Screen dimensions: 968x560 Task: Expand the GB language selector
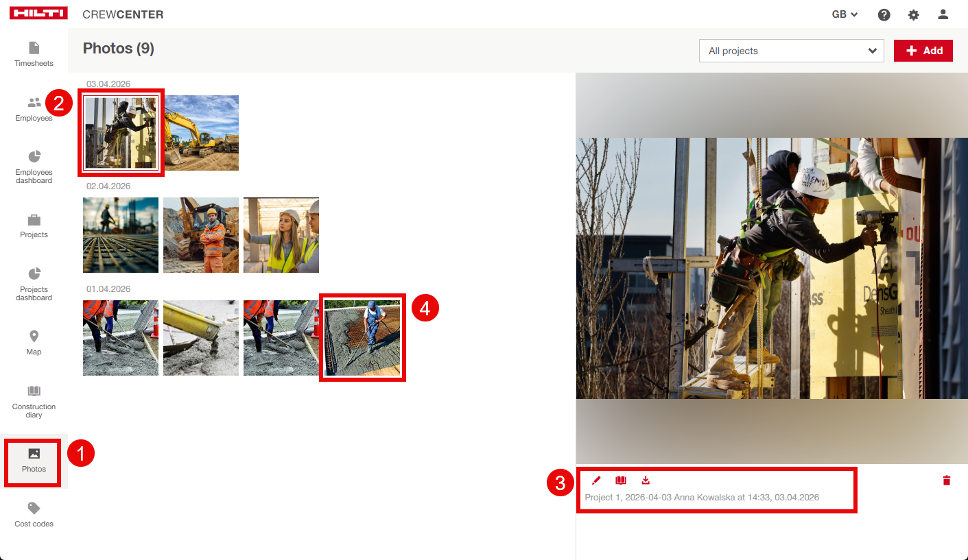pyautogui.click(x=845, y=14)
